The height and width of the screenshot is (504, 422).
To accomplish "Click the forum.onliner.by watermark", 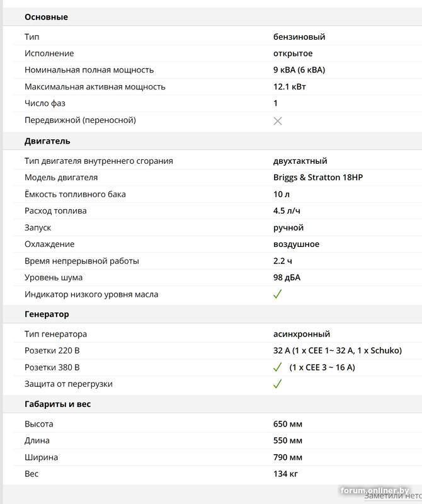I will point(375,491).
